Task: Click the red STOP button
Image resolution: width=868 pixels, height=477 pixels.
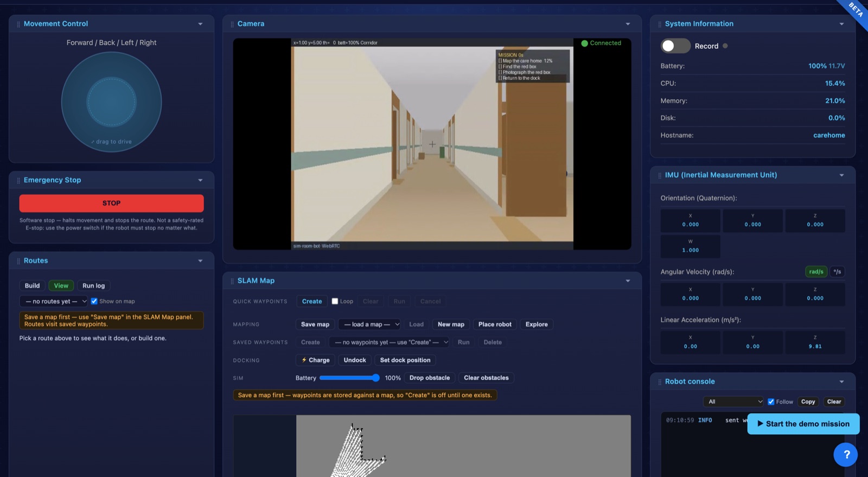Action: coord(111,203)
